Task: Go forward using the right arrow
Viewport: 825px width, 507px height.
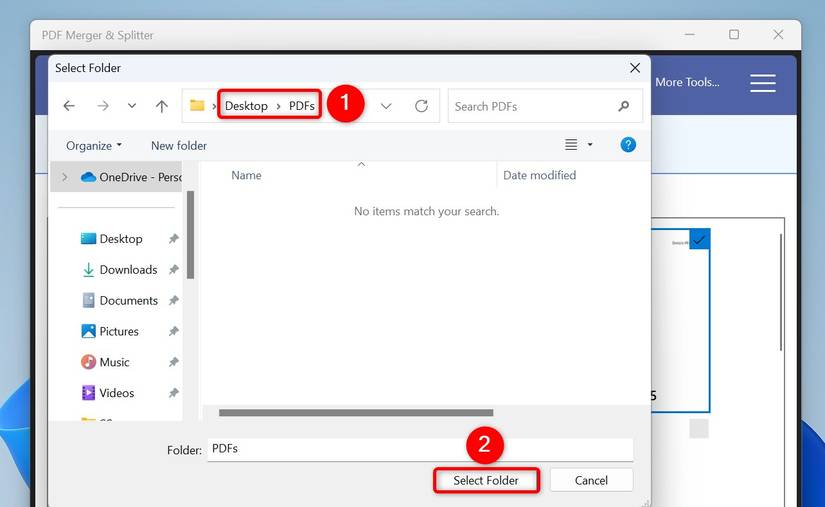Action: coord(103,106)
